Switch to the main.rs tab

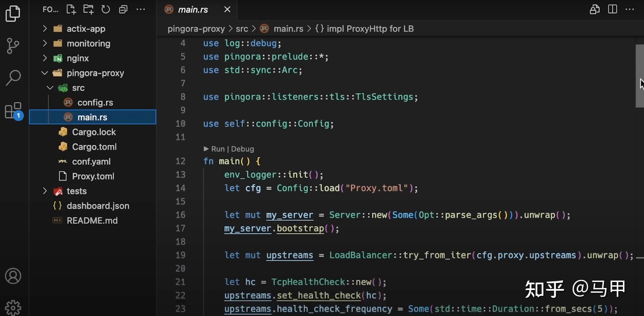point(192,9)
